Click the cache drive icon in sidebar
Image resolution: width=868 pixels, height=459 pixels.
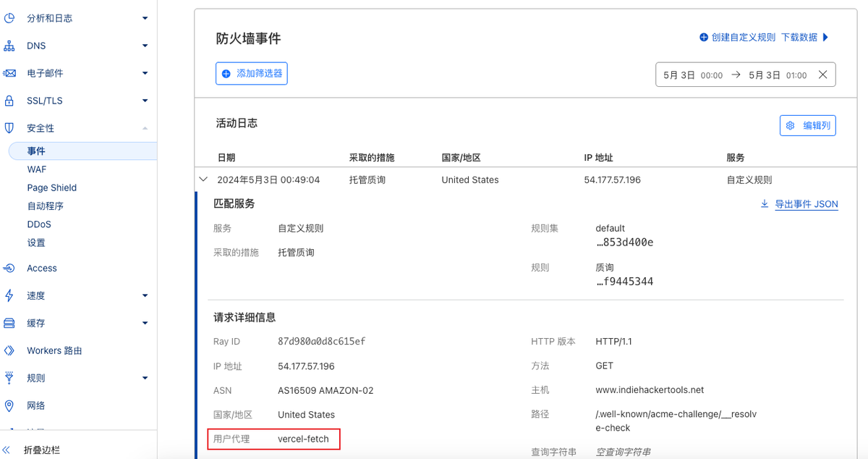pos(9,323)
